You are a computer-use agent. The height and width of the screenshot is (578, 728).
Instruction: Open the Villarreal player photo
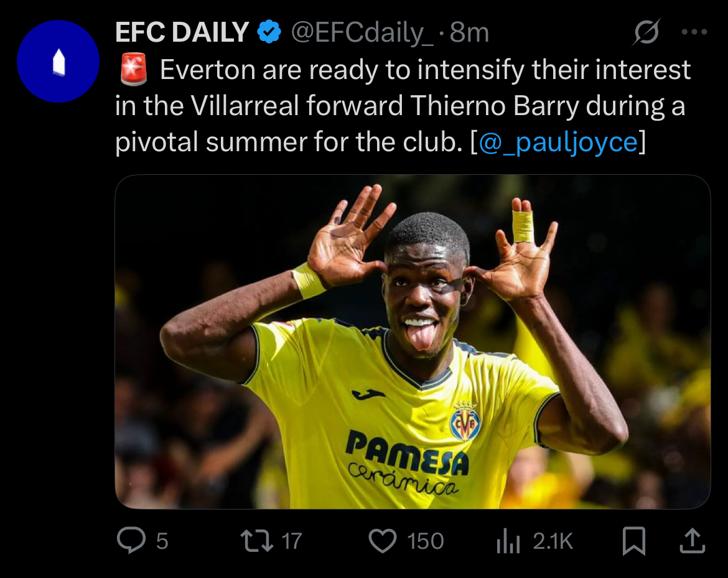pos(412,342)
